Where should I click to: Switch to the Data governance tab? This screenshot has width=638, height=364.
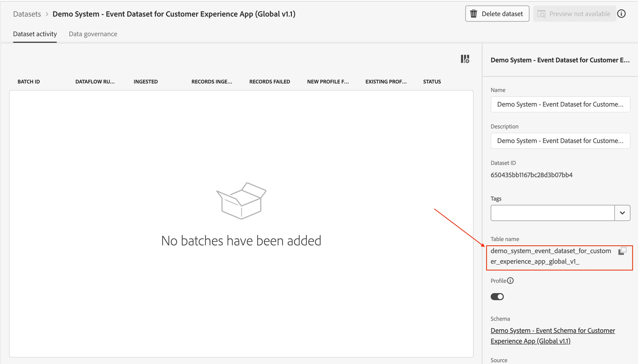click(93, 34)
